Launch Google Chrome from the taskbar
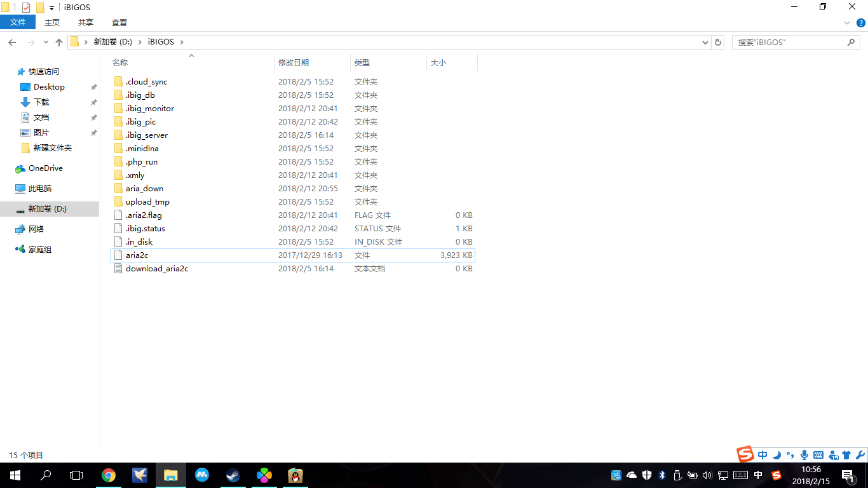The image size is (868, 488). point(109,475)
